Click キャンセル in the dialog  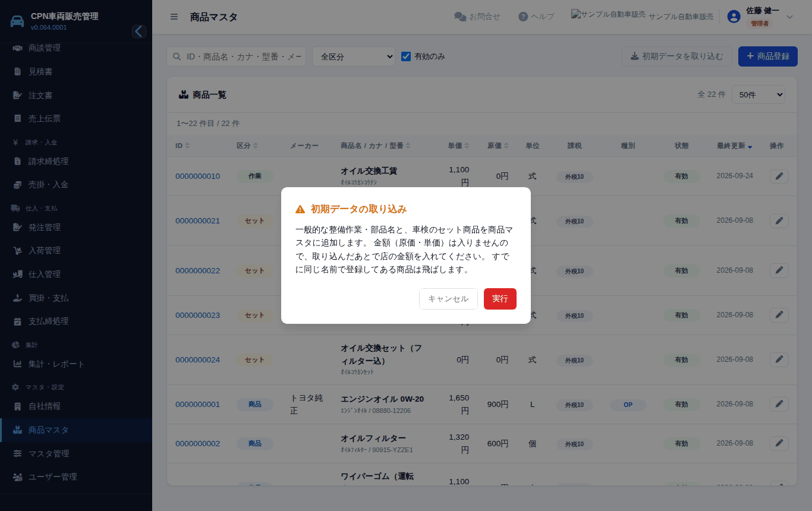pos(448,299)
